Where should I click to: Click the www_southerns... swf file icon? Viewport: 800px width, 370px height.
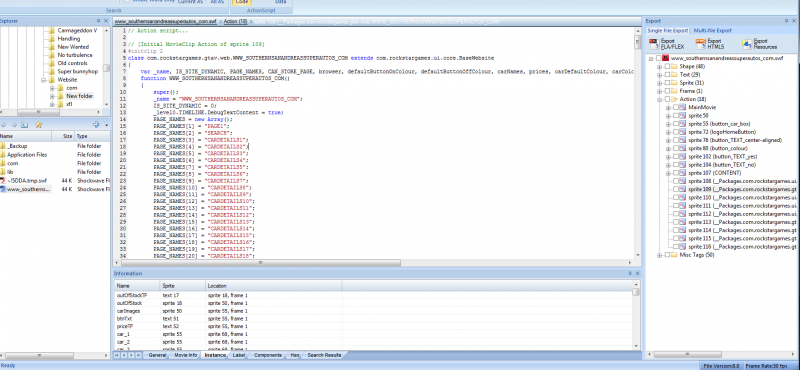coord(3,189)
